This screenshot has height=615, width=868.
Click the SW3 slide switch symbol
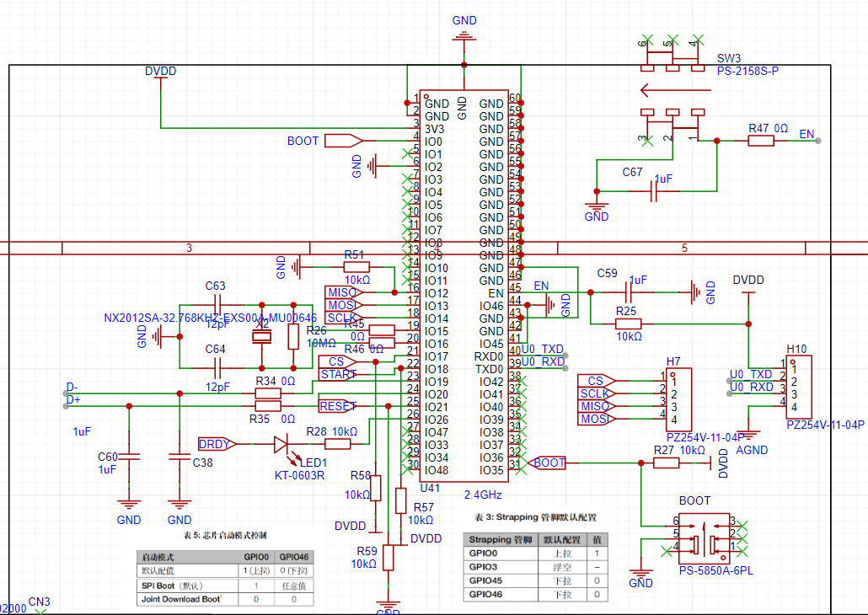[x=672, y=90]
